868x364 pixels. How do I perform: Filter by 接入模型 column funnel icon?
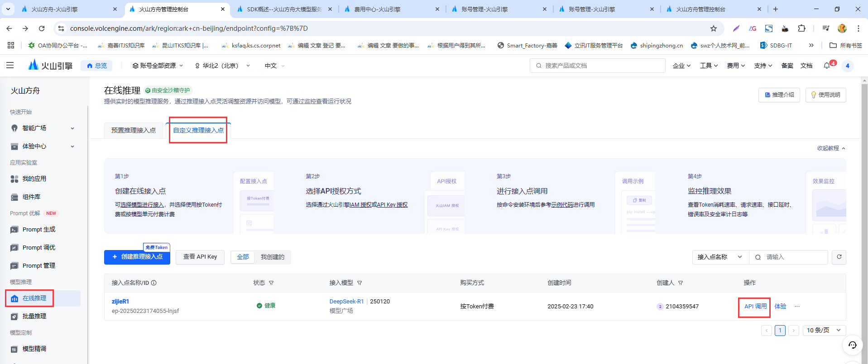point(360,283)
